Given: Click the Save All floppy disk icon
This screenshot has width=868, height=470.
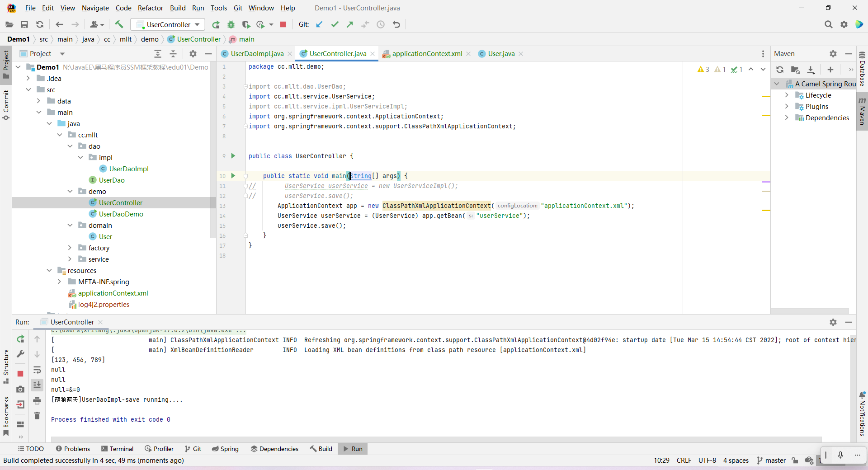Looking at the screenshot, I should tap(24, 24).
